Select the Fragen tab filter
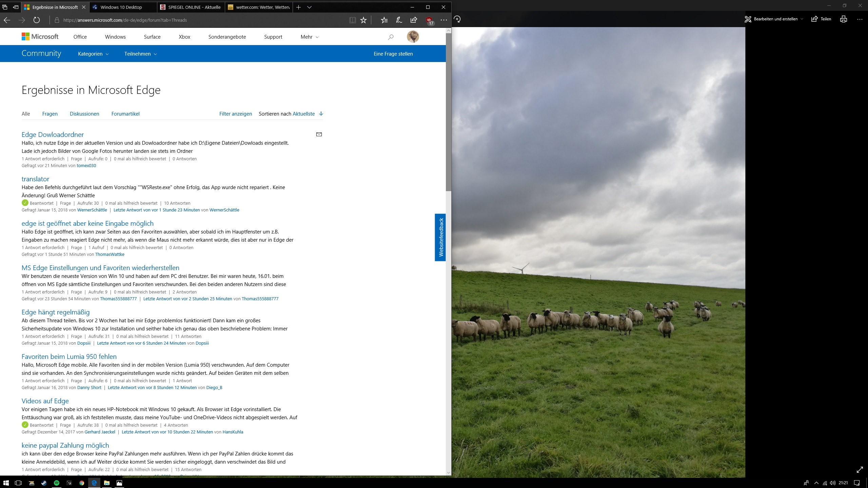 point(49,113)
